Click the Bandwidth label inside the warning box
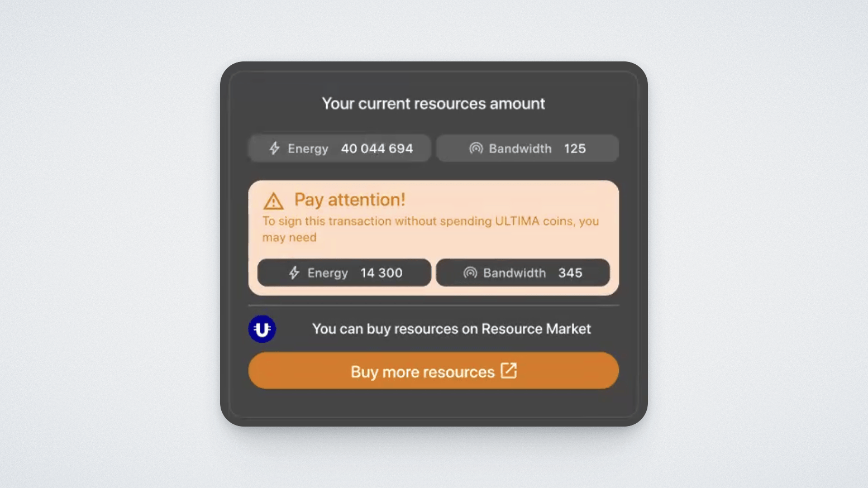868x488 pixels. pyautogui.click(x=514, y=273)
